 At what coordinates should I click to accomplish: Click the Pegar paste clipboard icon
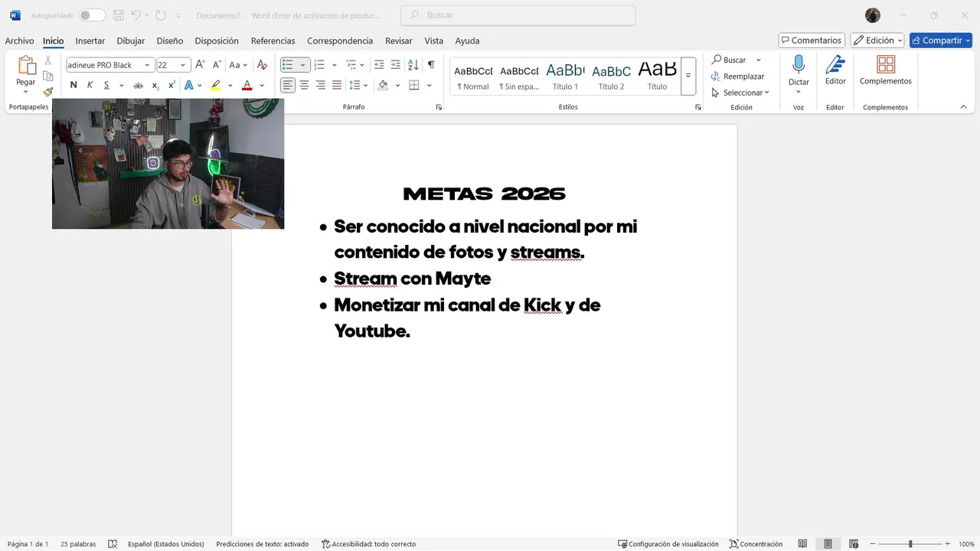coord(26,66)
